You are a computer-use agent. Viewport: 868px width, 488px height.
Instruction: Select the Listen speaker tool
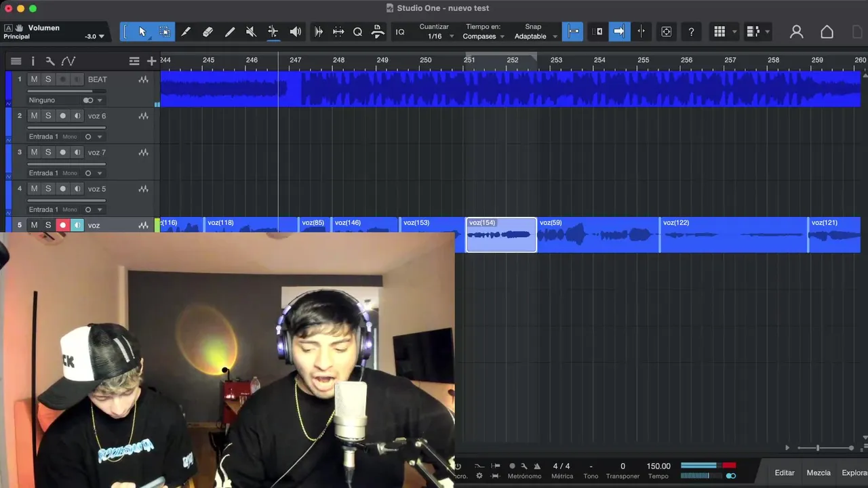click(296, 32)
